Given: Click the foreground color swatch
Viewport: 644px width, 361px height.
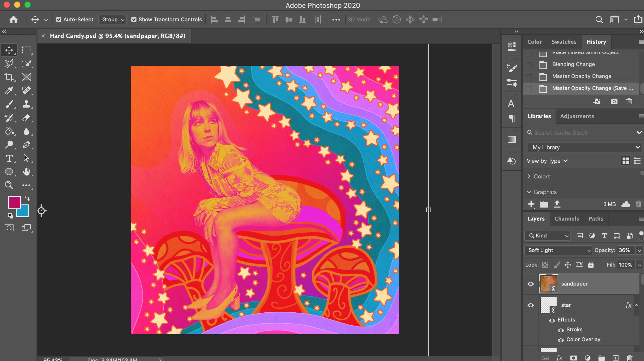Looking at the screenshot, I should [14, 202].
